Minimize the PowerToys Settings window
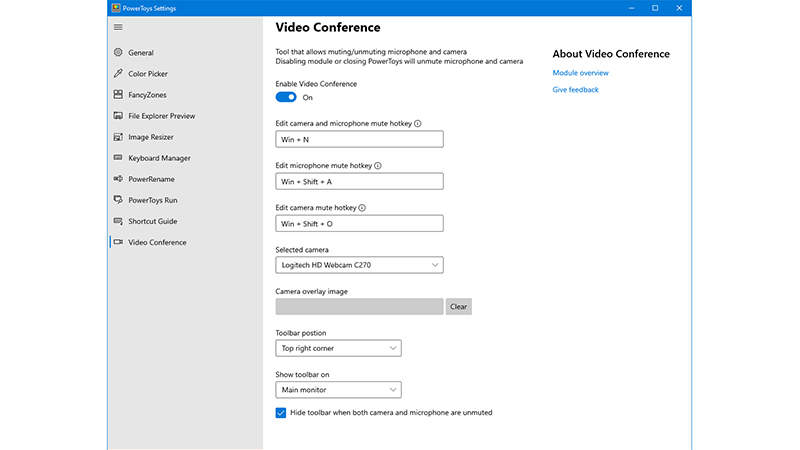The height and width of the screenshot is (450, 800). click(x=632, y=8)
